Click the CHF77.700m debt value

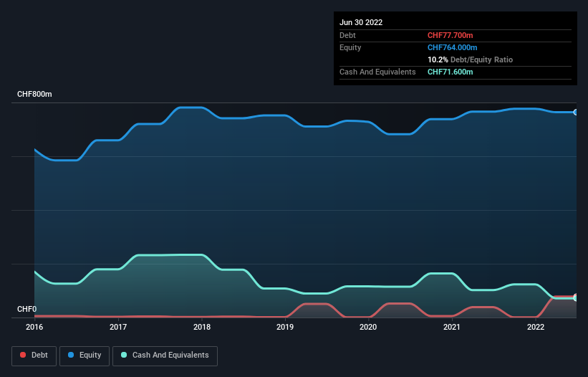click(x=450, y=35)
